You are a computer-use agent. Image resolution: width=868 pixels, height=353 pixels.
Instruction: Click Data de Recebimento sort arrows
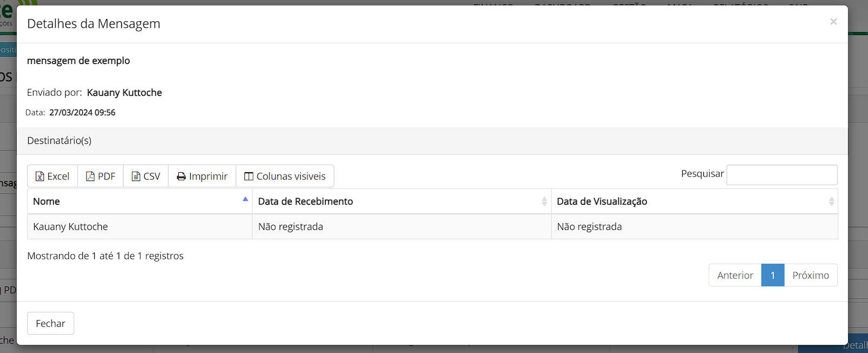[x=544, y=201]
